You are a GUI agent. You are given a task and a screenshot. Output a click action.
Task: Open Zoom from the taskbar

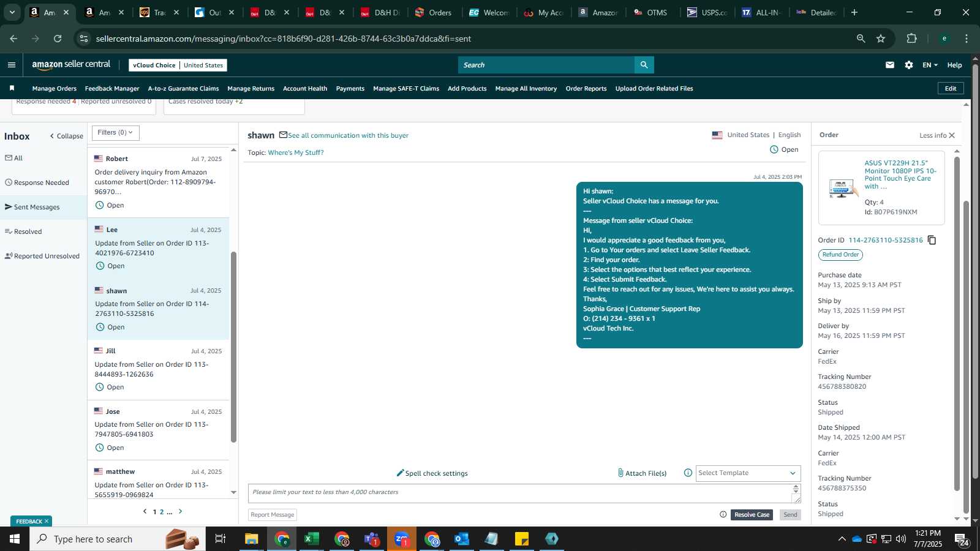(x=402, y=539)
